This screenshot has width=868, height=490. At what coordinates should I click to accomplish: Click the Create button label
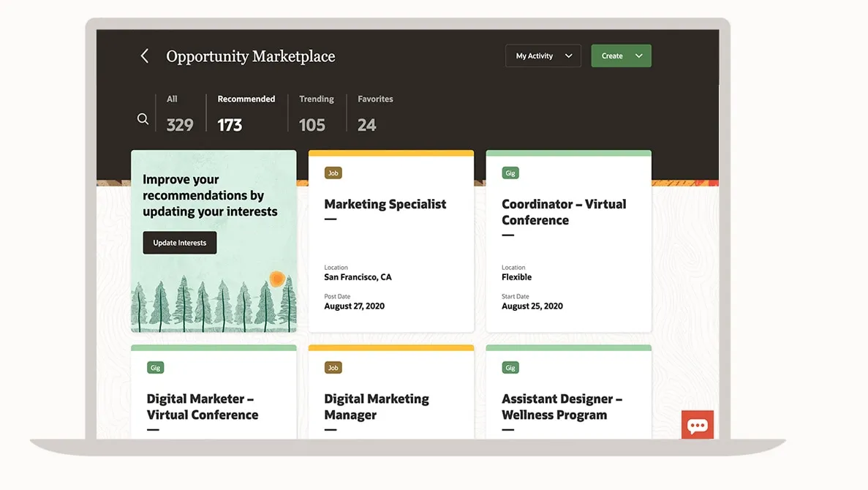611,56
